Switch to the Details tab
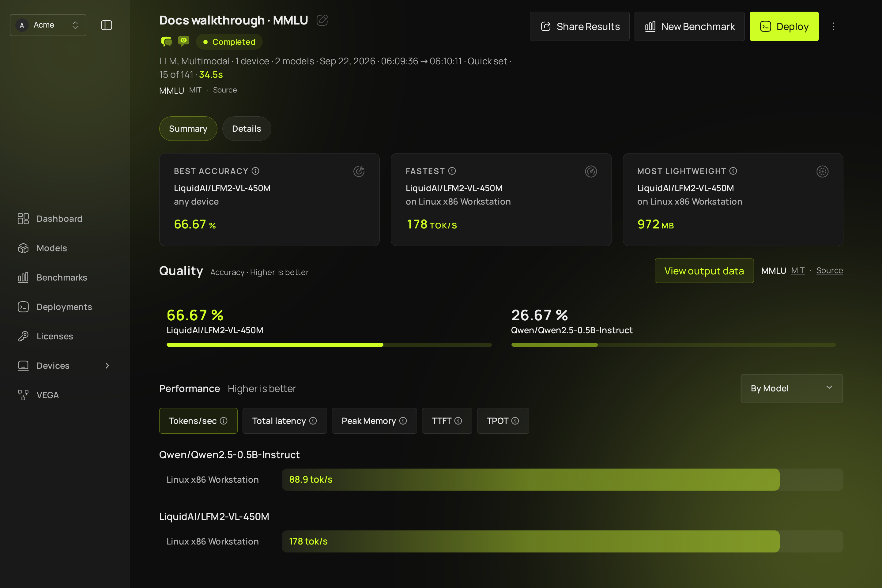Screen dimensions: 882x588 (246, 129)
